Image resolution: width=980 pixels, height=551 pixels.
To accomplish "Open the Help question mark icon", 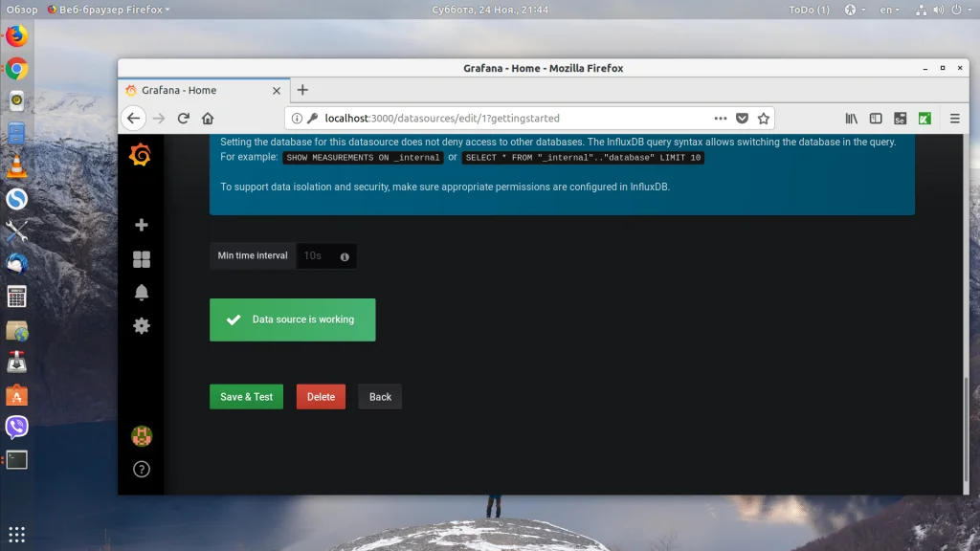I will [x=142, y=469].
